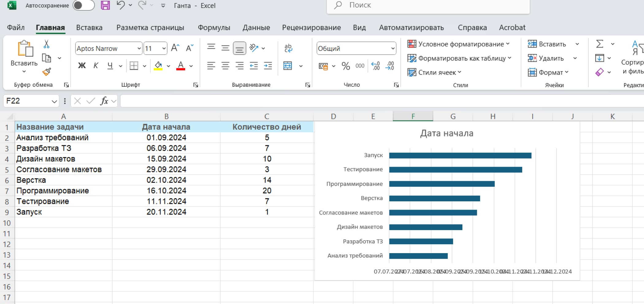Apply accounting number format icon
Viewport: 644px width, 304px height.
pos(323,66)
